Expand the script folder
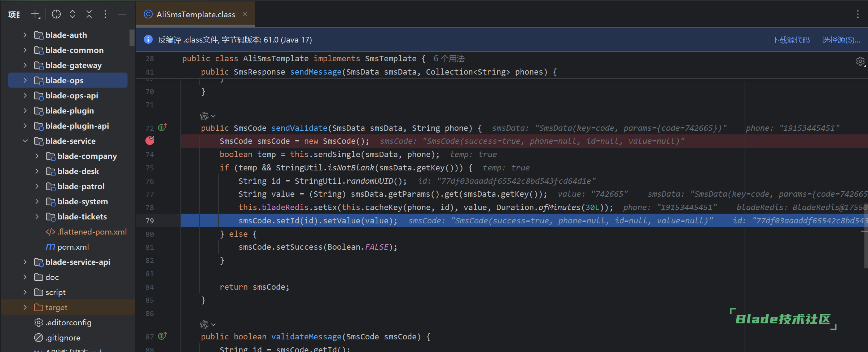Screen dimensions: 868x352 (x=25, y=292)
